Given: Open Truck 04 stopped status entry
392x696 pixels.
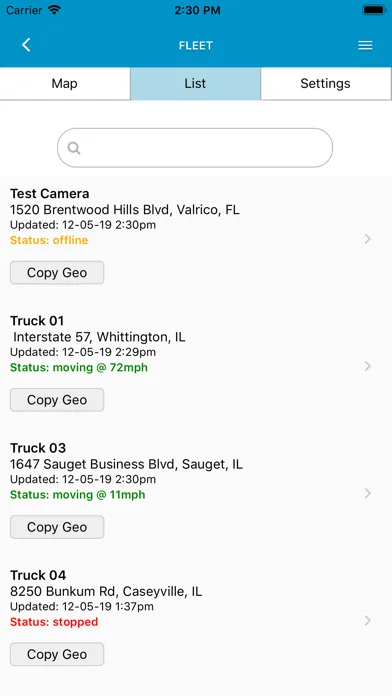Looking at the screenshot, I should 54,622.
